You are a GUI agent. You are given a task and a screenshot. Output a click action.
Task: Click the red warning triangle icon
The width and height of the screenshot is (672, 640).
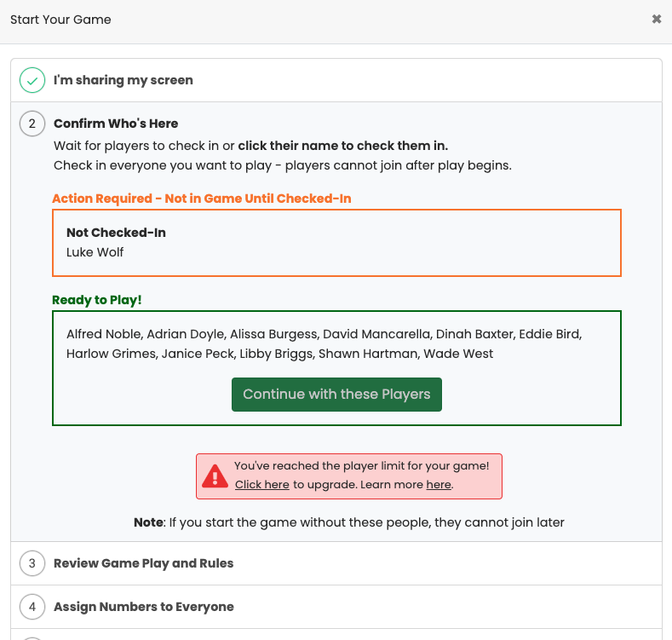click(215, 476)
